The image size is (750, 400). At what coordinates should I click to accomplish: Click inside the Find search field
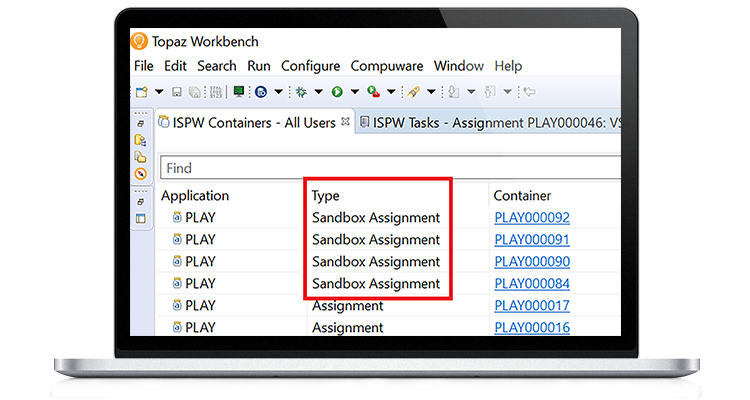(x=390, y=168)
